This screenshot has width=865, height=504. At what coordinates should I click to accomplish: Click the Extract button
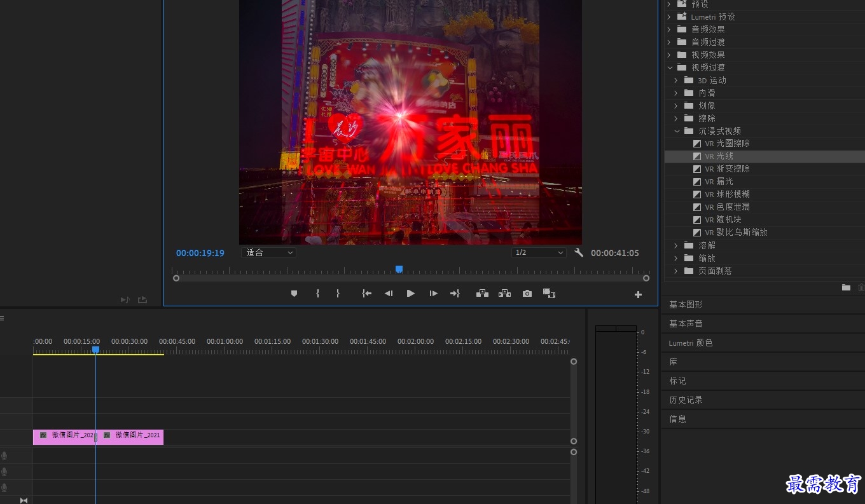(x=504, y=294)
